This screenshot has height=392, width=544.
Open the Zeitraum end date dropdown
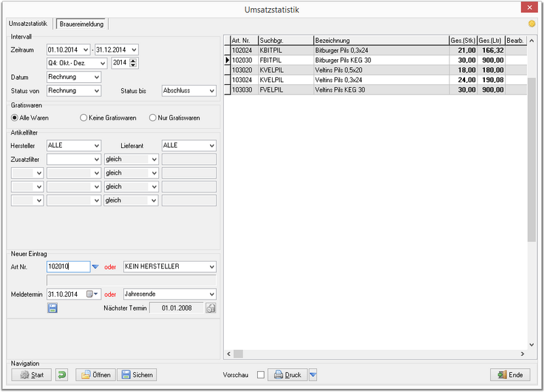(x=134, y=50)
